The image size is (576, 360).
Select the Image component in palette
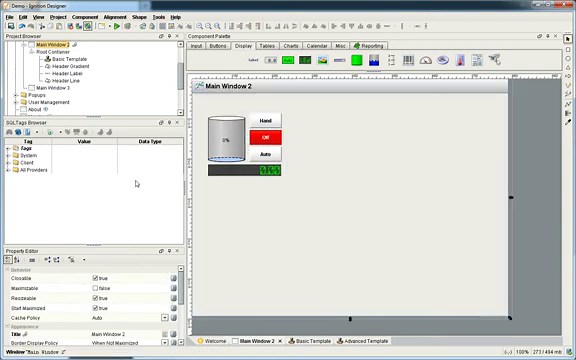[x=323, y=60]
